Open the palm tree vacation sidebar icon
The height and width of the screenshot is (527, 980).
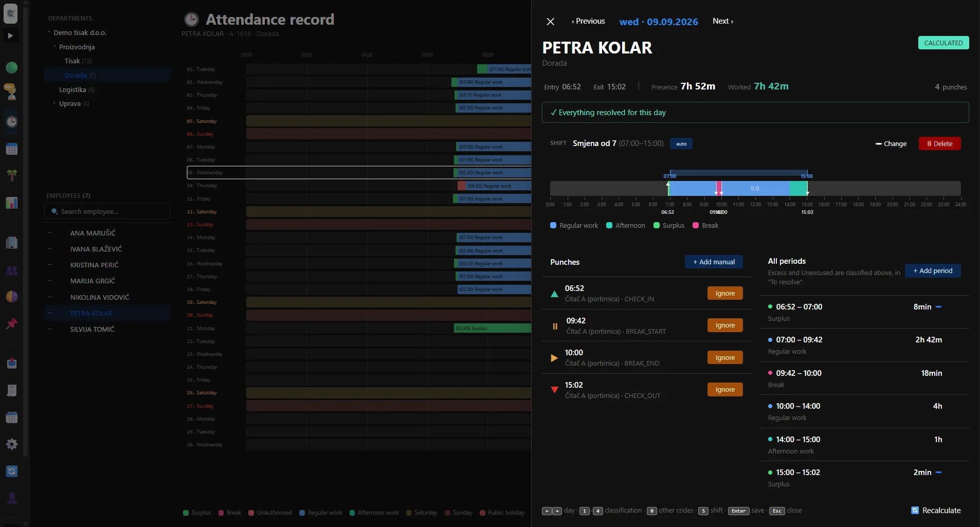pyautogui.click(x=11, y=175)
